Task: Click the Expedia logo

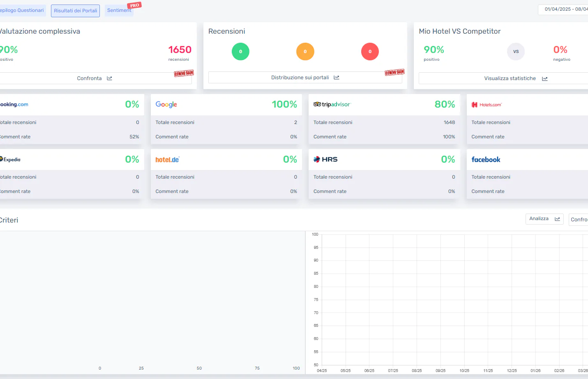Action: [x=10, y=159]
